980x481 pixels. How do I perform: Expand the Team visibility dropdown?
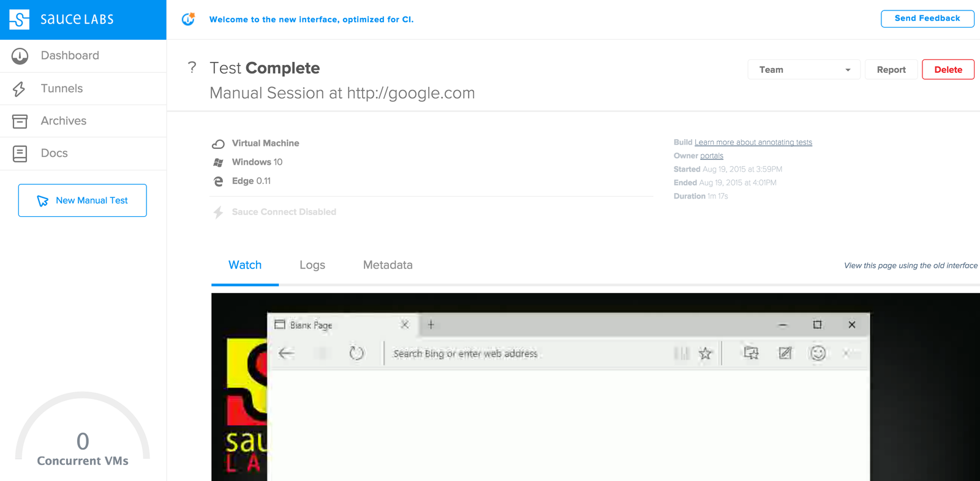[x=804, y=70]
